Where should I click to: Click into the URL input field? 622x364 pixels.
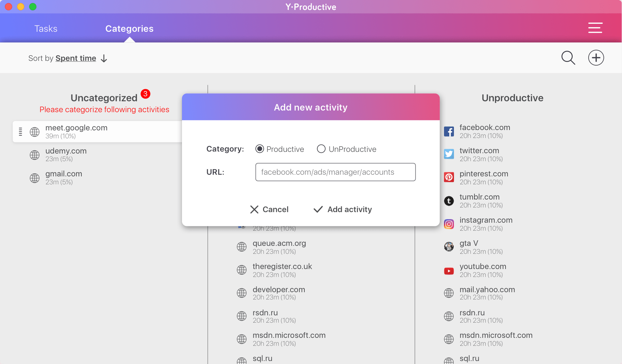tap(335, 172)
